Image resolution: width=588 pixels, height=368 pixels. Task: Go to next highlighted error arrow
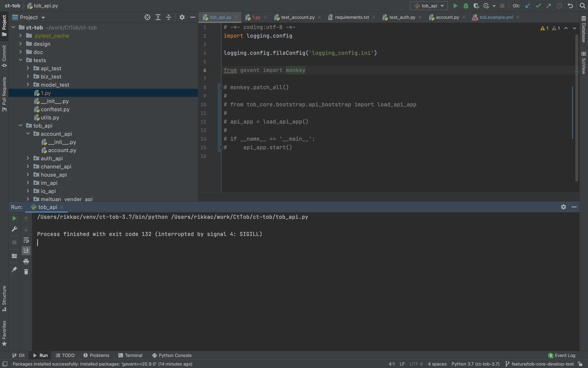point(574,28)
